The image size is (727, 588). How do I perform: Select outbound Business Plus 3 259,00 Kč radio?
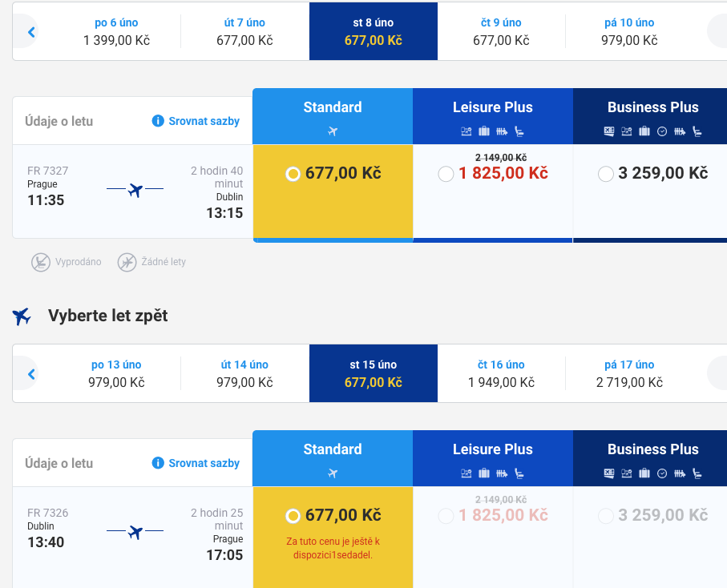[605, 174]
